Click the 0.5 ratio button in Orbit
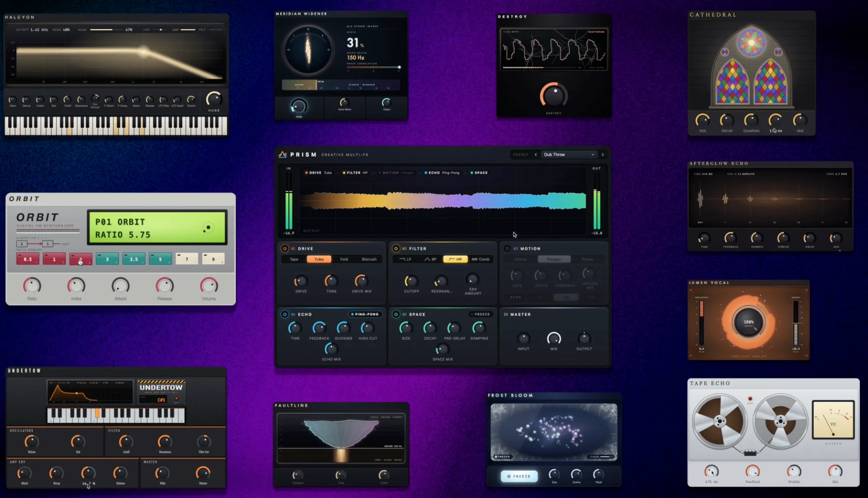The width and height of the screenshot is (868, 498). pyautogui.click(x=27, y=259)
